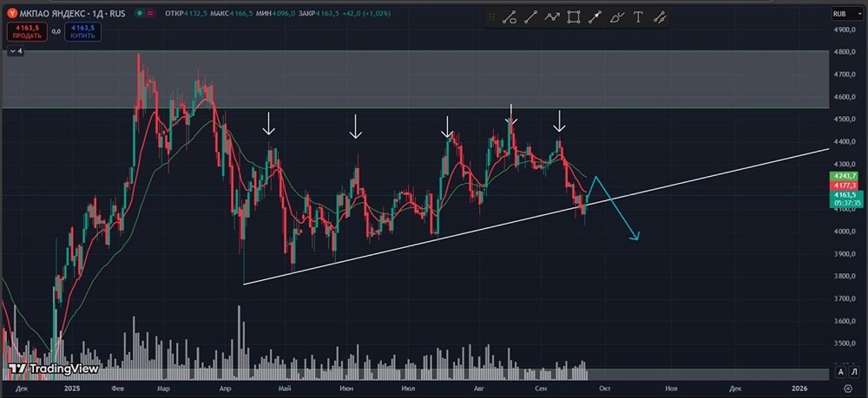Click the Yandex symbol logo icon
This screenshot has height=398, width=868.
pyautogui.click(x=12, y=13)
